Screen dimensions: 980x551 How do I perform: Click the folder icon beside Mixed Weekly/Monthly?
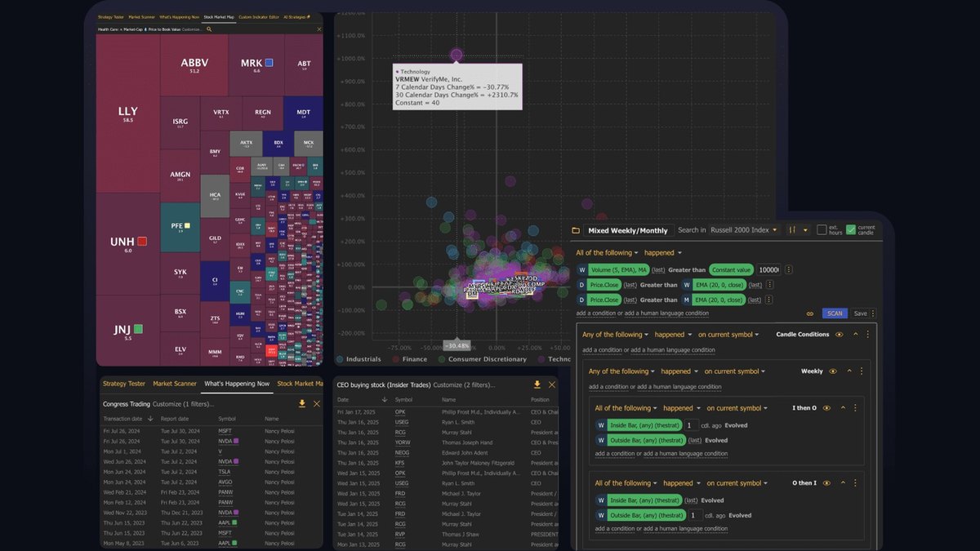(x=576, y=230)
